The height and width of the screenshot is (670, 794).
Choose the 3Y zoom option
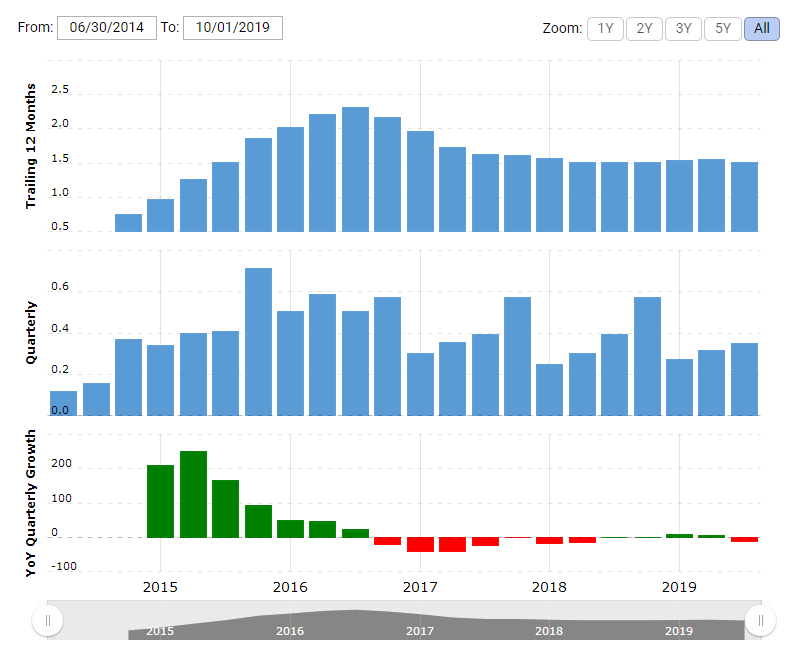pos(683,28)
